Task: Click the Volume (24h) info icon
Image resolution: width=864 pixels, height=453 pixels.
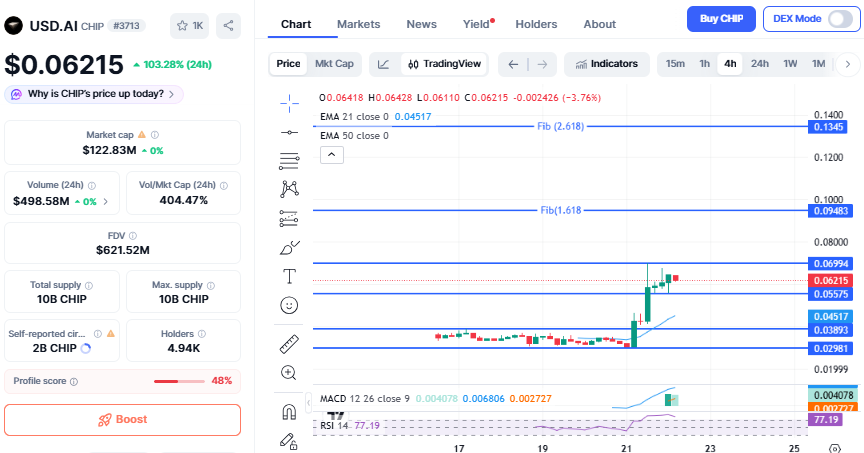Action: click(92, 186)
